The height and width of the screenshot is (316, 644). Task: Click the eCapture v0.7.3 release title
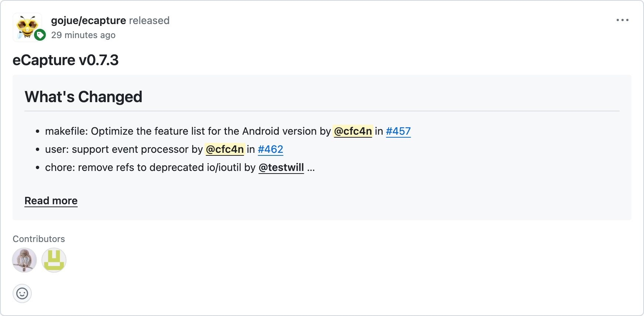point(66,60)
